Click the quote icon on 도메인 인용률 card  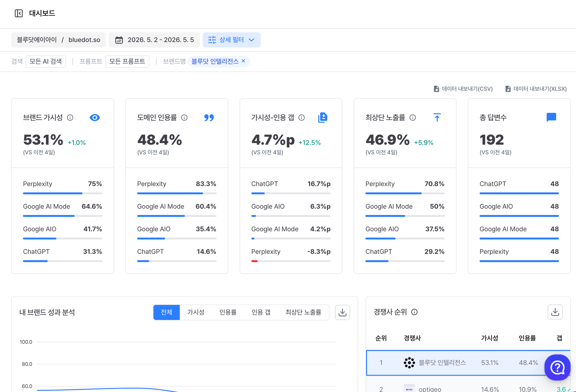point(209,117)
